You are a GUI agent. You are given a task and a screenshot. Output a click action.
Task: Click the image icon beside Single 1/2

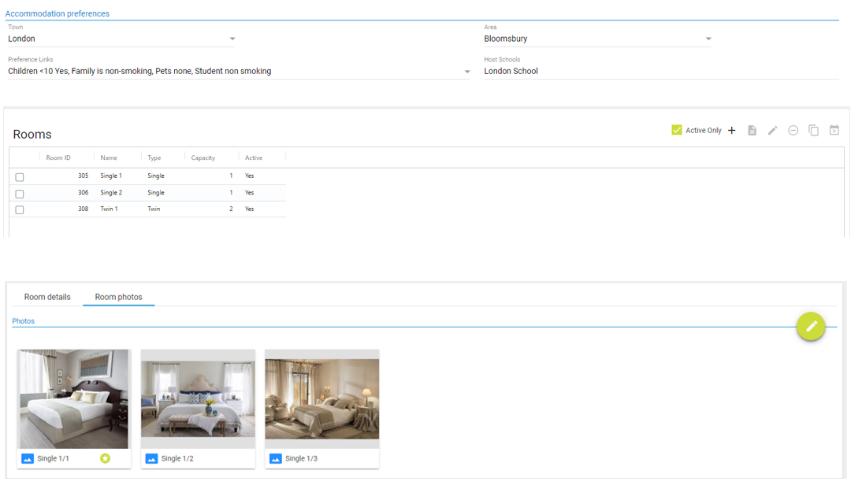tap(152, 458)
